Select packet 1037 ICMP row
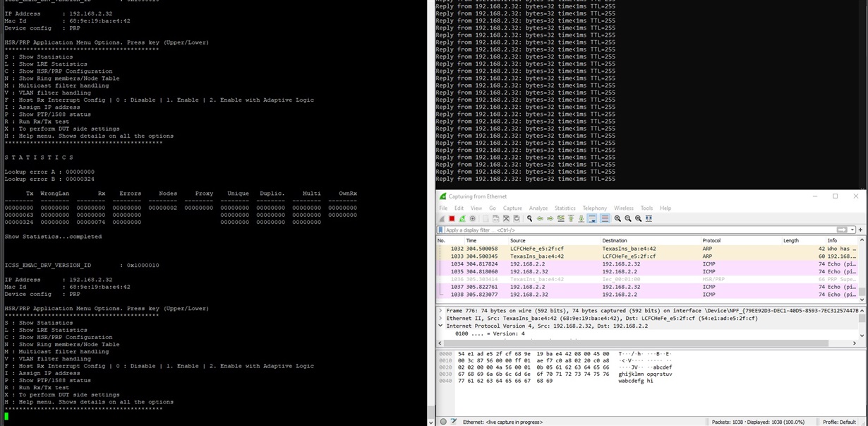The image size is (868, 426). tap(647, 287)
